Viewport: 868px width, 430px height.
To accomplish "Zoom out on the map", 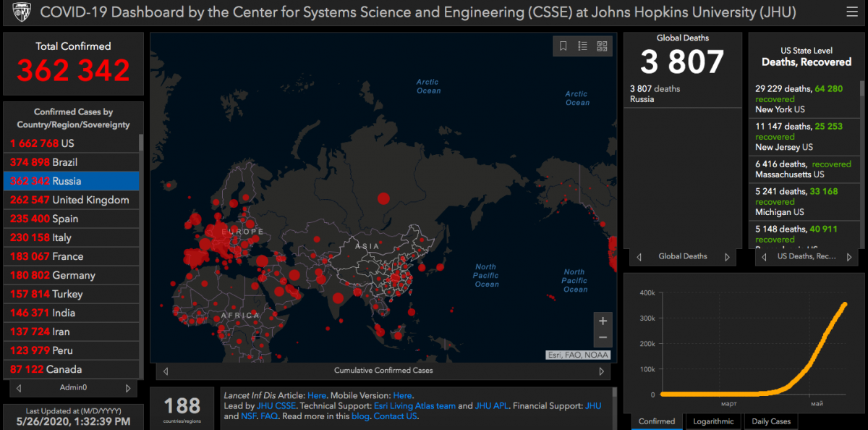I will point(603,338).
